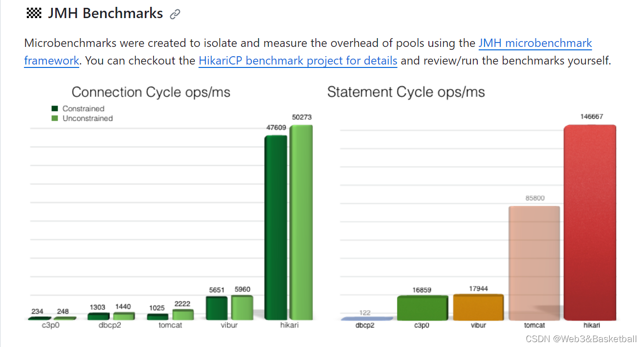Click the tomcat axis label in Statement Cycle chart
The height and width of the screenshot is (347, 644).
[534, 325]
